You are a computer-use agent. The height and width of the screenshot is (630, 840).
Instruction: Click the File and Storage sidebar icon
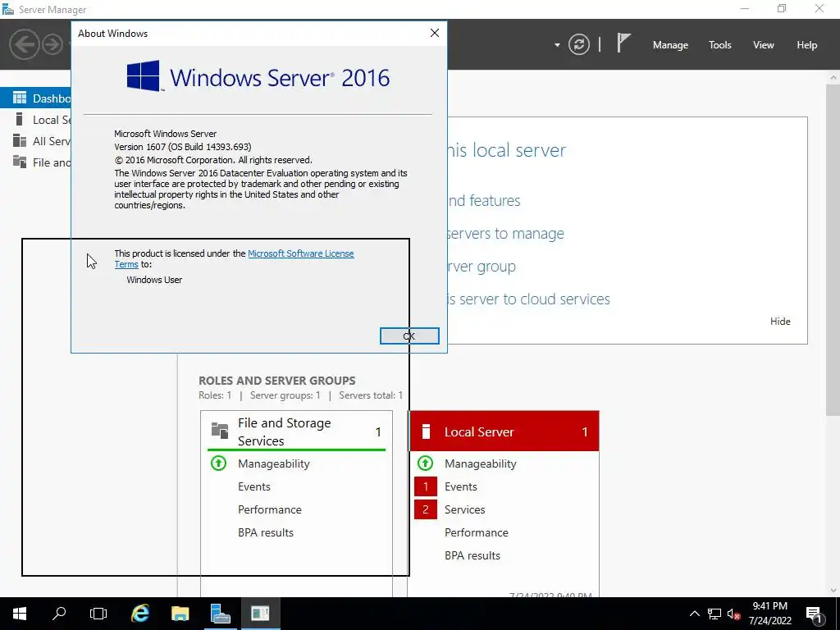tap(20, 162)
